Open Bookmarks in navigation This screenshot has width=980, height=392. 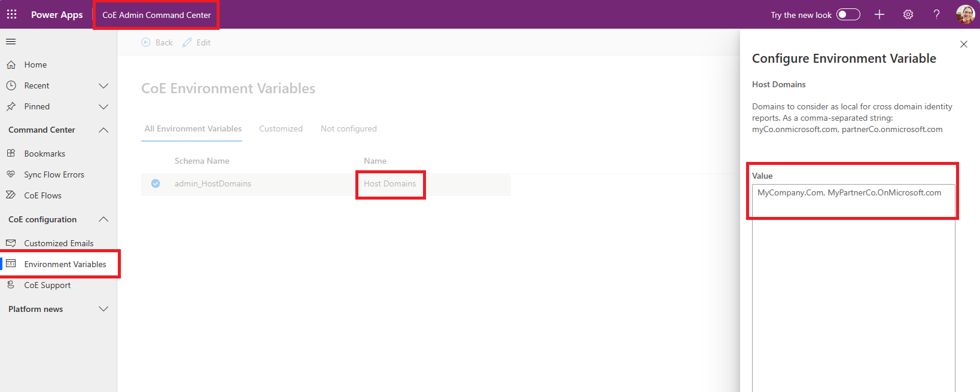coord(45,154)
